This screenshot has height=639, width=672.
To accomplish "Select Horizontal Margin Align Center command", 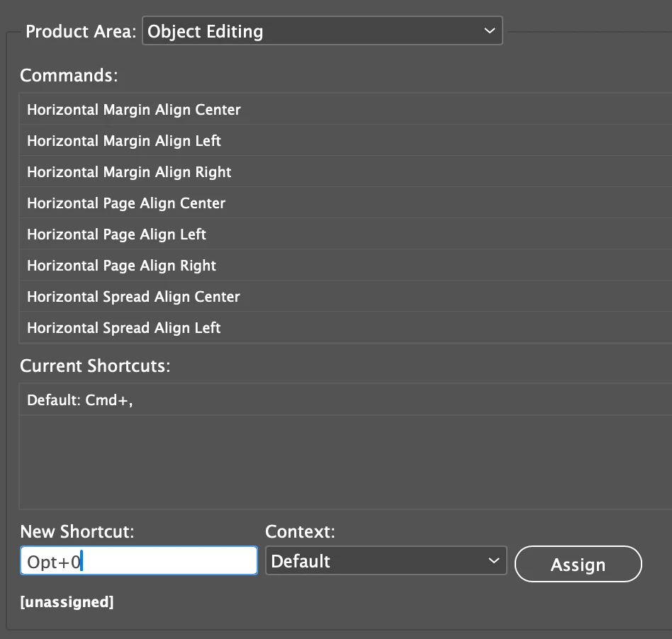I will (x=134, y=110).
